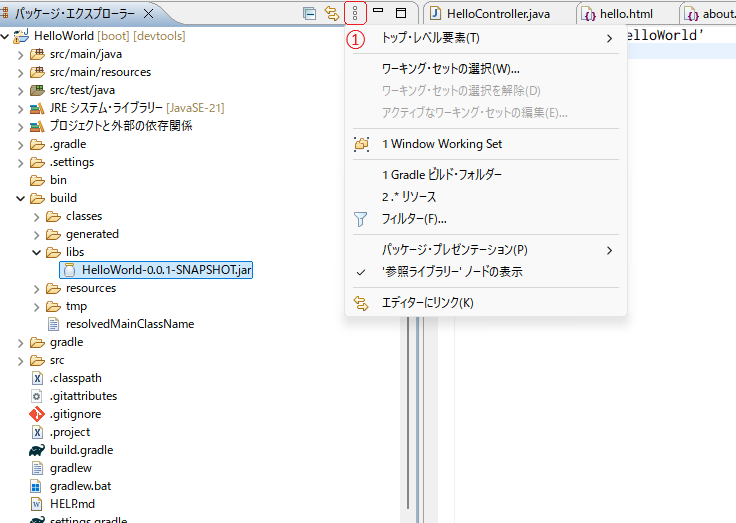Toggle エディターにリンク menu option
The height and width of the screenshot is (523, 736).
427,303
